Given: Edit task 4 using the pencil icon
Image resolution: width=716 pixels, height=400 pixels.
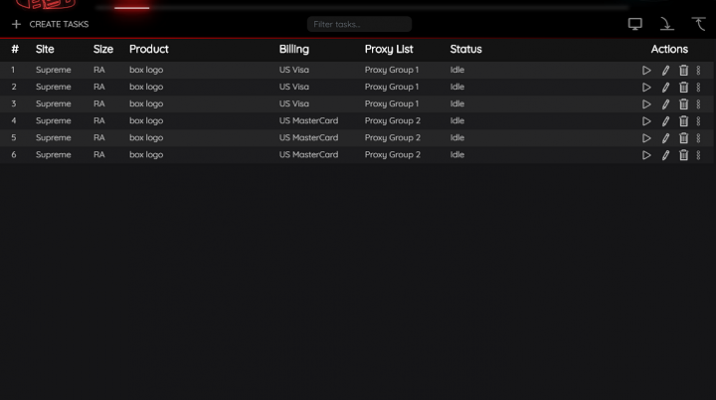Looking at the screenshot, I should point(666,121).
